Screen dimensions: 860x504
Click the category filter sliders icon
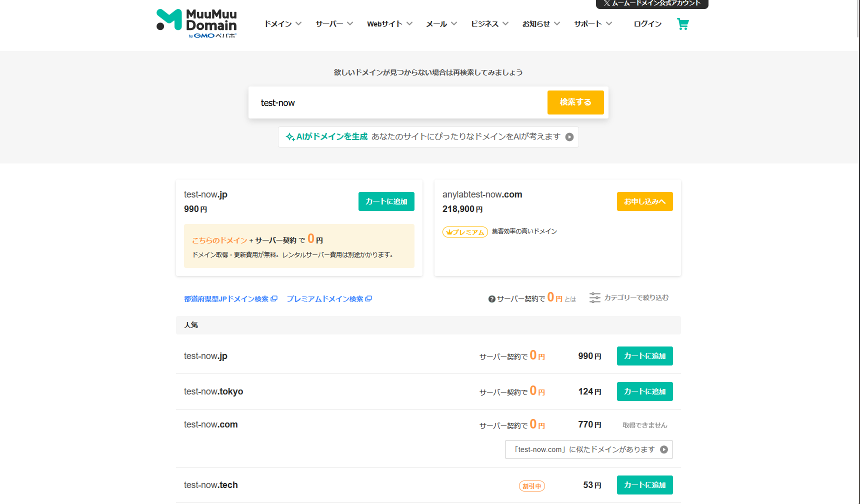(594, 297)
